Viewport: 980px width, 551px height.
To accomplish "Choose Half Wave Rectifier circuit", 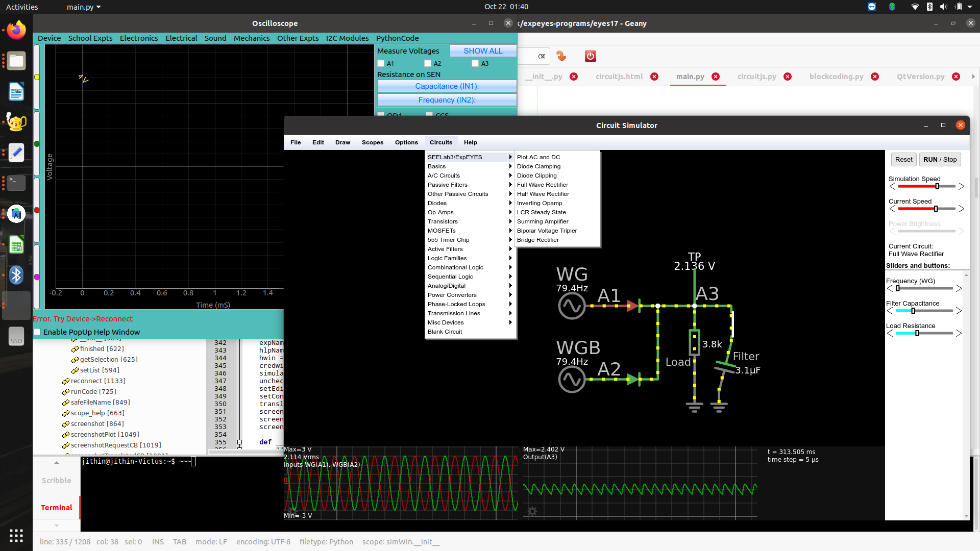I will 557,194.
